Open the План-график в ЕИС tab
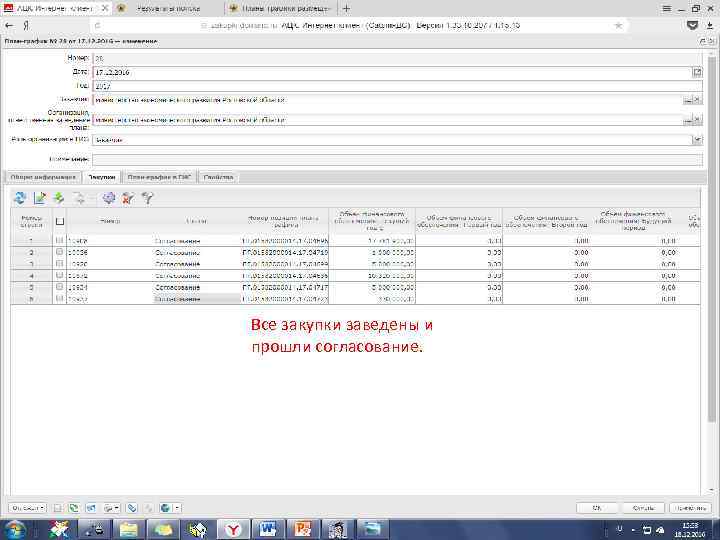The height and width of the screenshot is (540, 720). tap(159, 177)
